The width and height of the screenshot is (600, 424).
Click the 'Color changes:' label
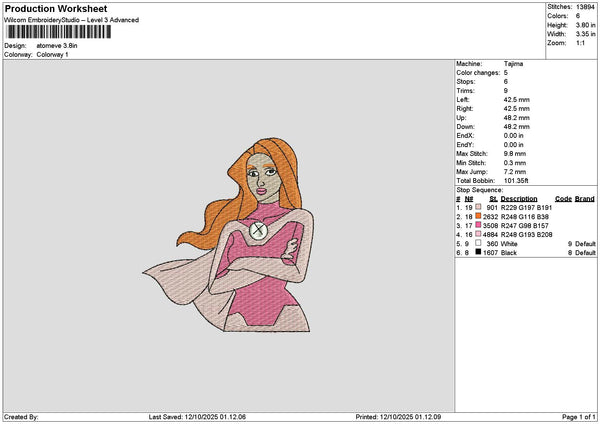(478, 73)
